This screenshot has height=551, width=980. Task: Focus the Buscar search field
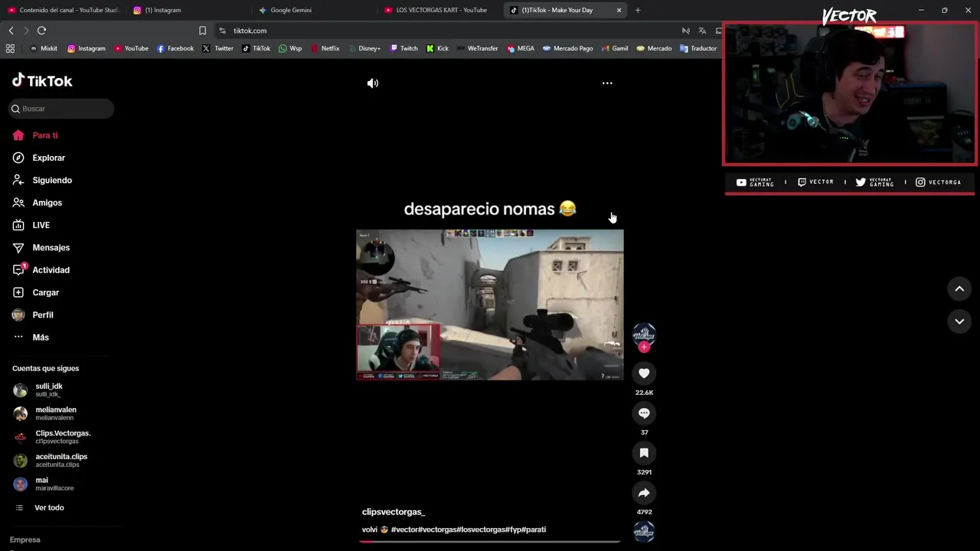tap(61, 109)
